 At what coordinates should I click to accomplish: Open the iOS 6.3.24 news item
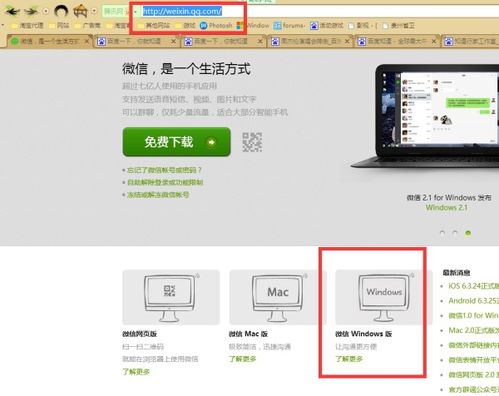coord(473,286)
